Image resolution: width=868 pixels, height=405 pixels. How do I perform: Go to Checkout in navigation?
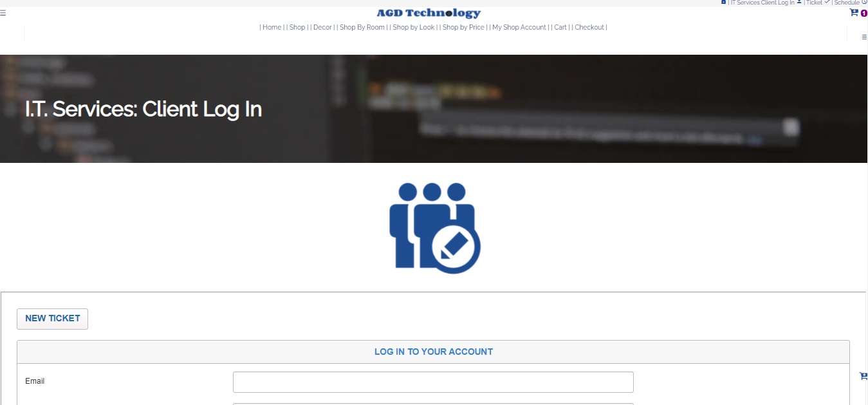tap(589, 27)
